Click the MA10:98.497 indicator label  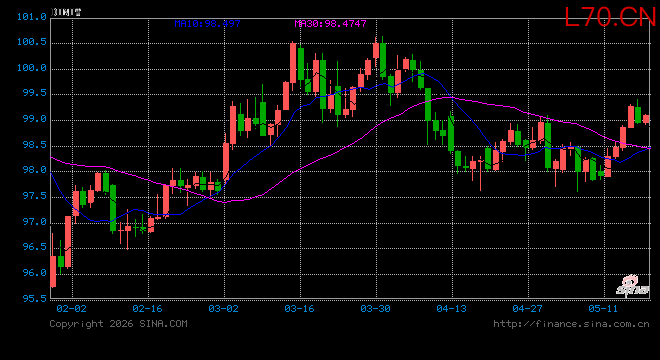pyautogui.click(x=208, y=24)
